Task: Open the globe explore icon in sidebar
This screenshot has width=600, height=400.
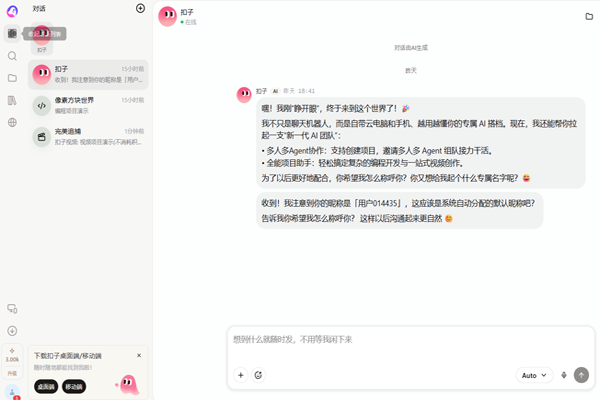Action: point(12,122)
